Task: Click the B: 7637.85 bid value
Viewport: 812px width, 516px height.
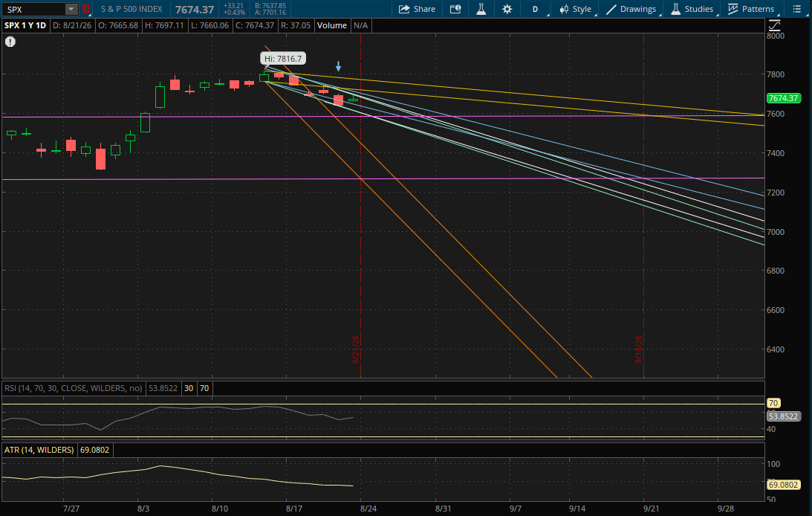Action: coord(270,6)
